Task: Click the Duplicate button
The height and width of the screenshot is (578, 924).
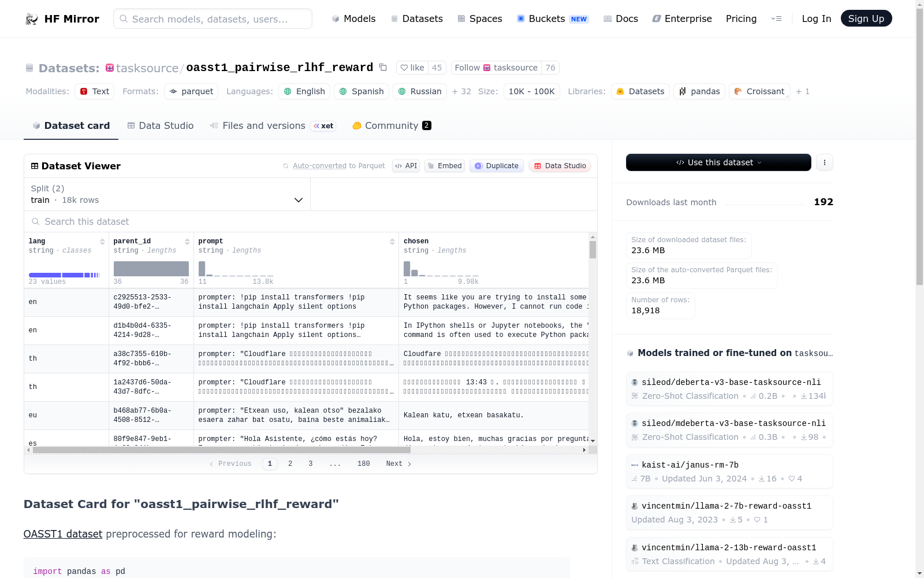Action: pos(497,166)
